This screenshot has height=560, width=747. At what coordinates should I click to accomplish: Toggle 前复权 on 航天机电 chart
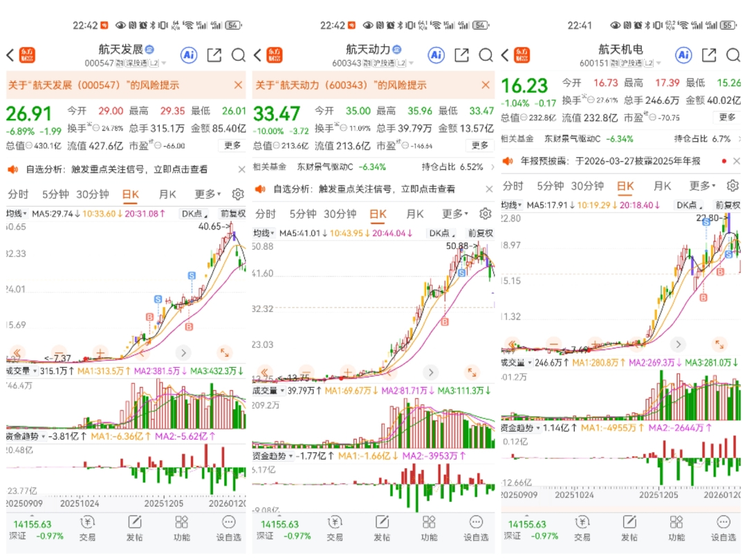728,205
